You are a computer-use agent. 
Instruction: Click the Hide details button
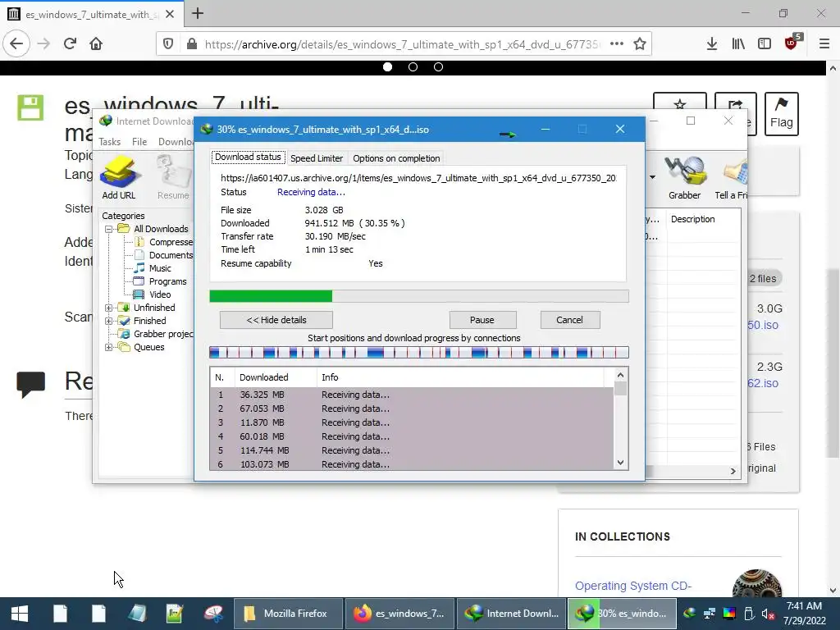tap(276, 320)
